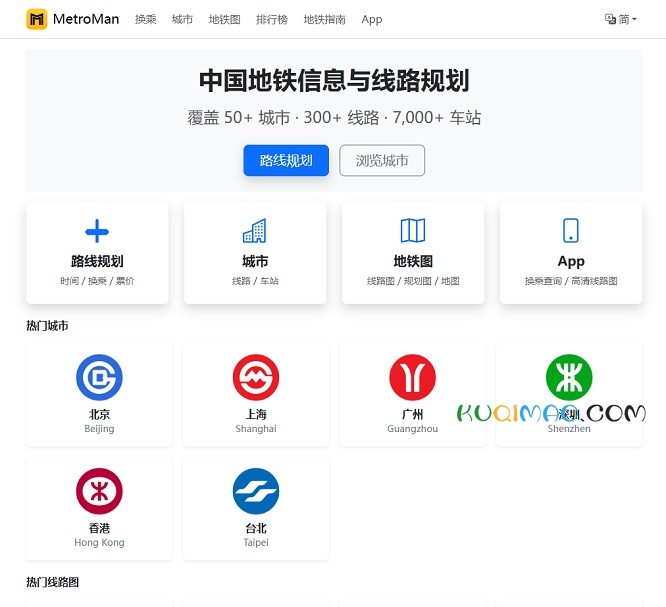The height and width of the screenshot is (607, 666).
Task: Click 线路 / 车站 subtitle text
Action: click(x=255, y=281)
